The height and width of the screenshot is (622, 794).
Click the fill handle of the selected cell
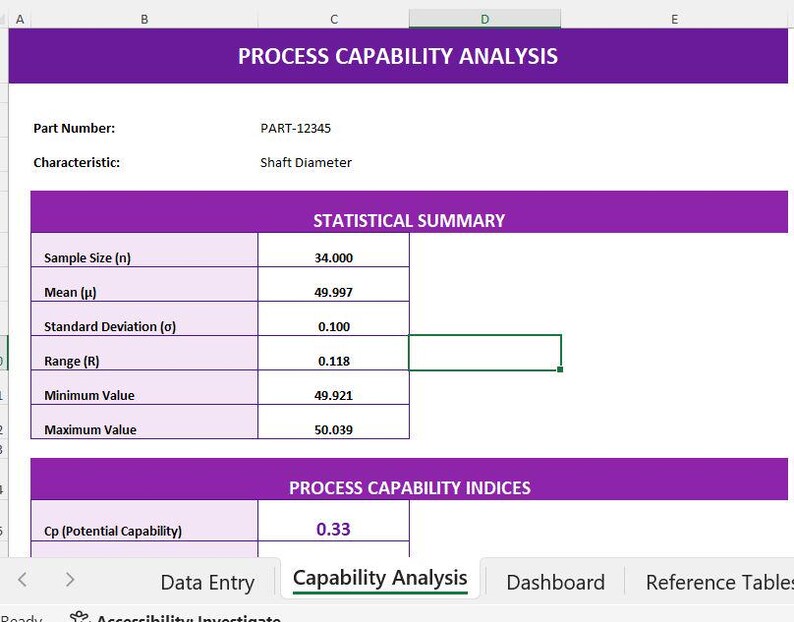560,369
